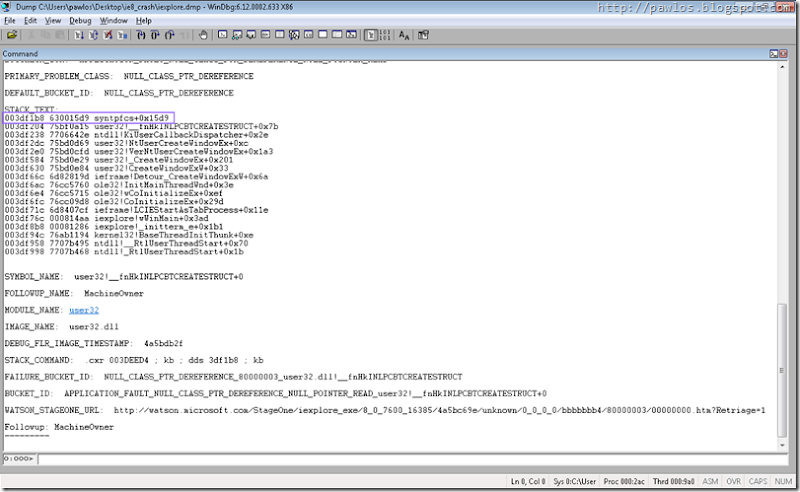Open the View menu
The image size is (800, 492).
(x=53, y=21)
